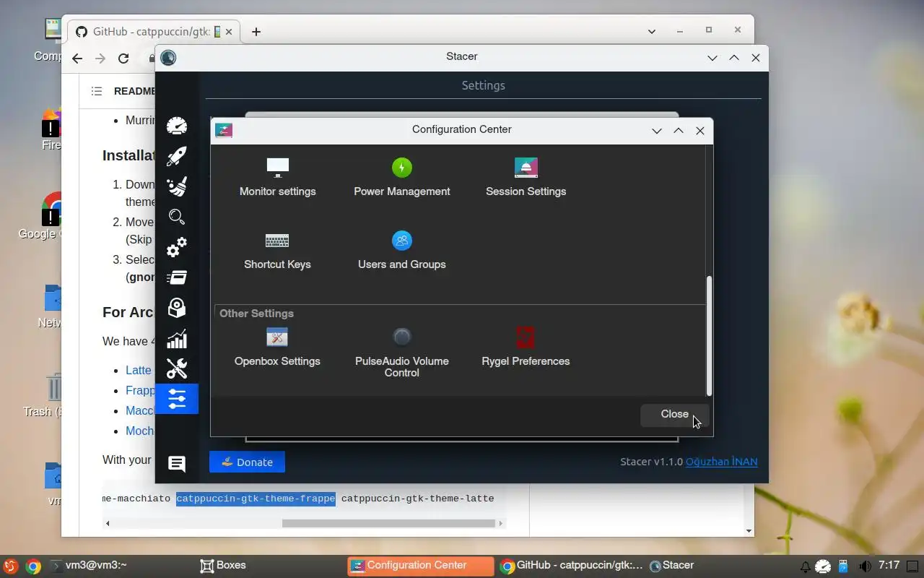Click Configuration Center scrollbar thumb

pos(709,335)
